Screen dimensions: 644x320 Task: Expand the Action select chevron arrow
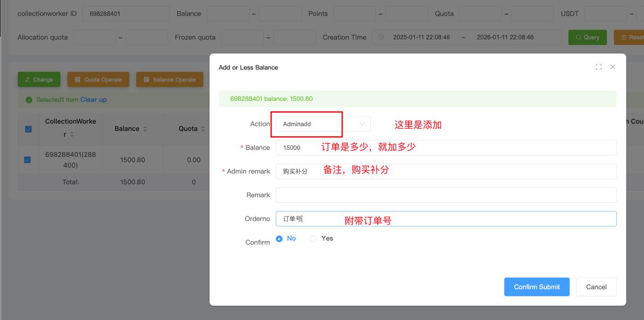tap(362, 124)
